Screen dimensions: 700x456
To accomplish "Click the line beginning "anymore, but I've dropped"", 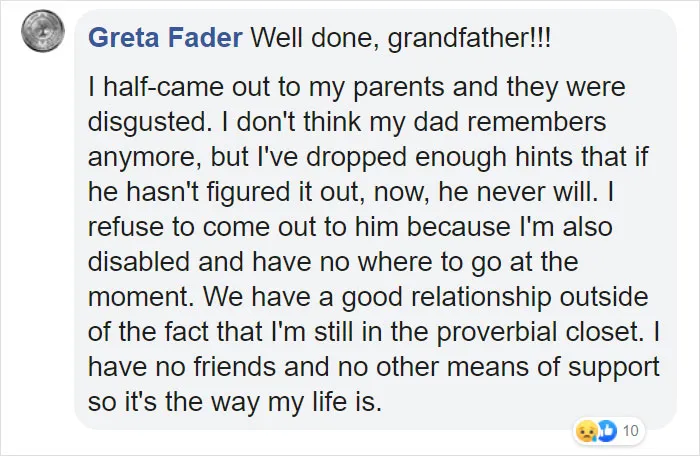I will 368,157.
